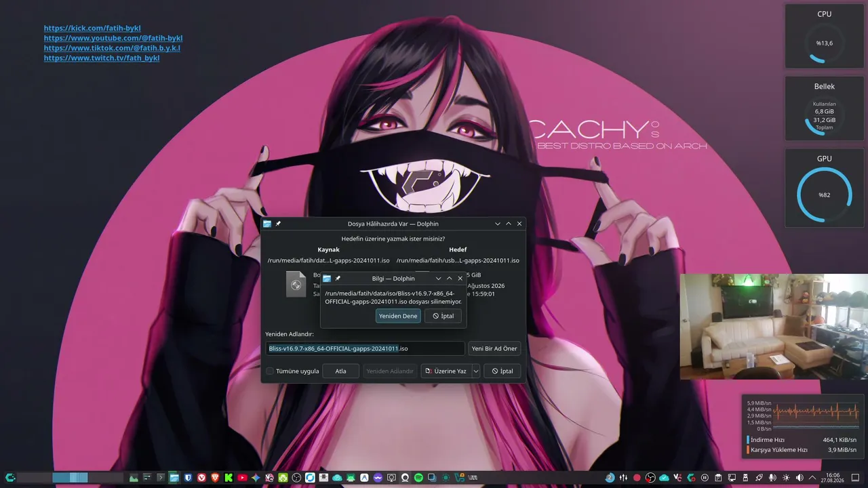Launch Spotify from the taskbar
The width and height of the screenshot is (868, 488).
pyautogui.click(x=418, y=478)
